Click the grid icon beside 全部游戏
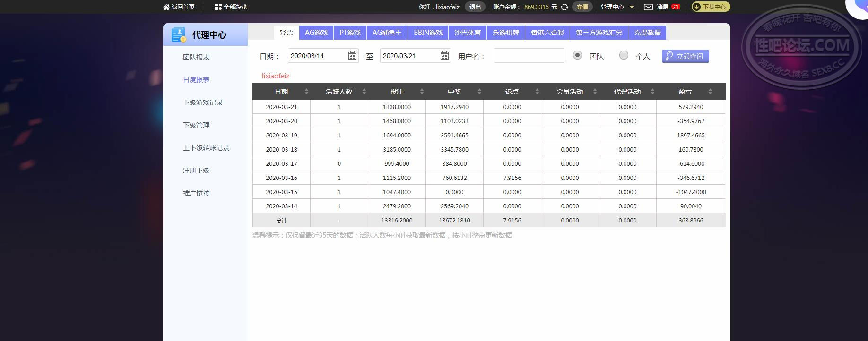 [218, 7]
